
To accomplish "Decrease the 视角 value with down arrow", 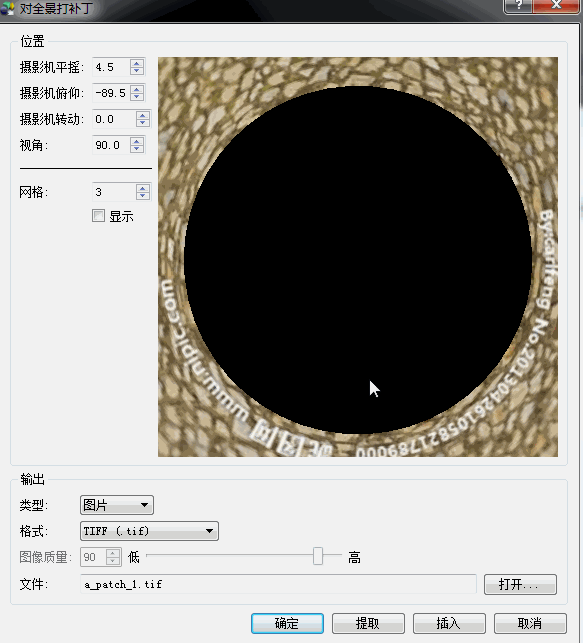I will 137,148.
